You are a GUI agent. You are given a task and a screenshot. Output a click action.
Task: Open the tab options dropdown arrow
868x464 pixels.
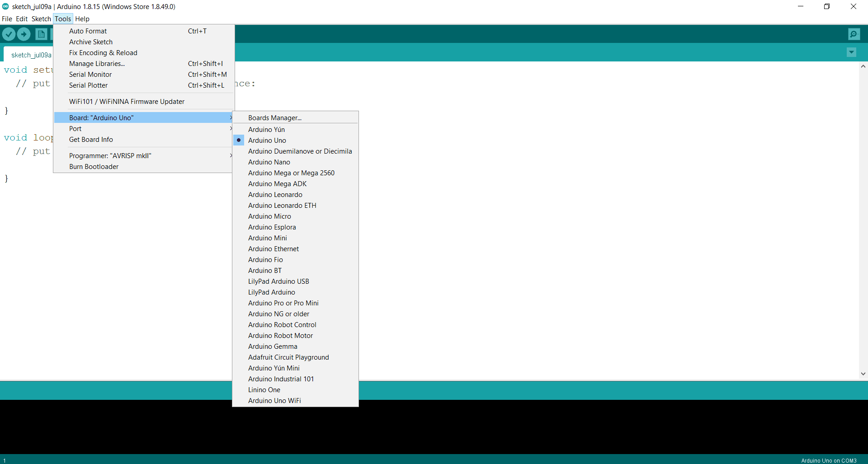(x=851, y=52)
